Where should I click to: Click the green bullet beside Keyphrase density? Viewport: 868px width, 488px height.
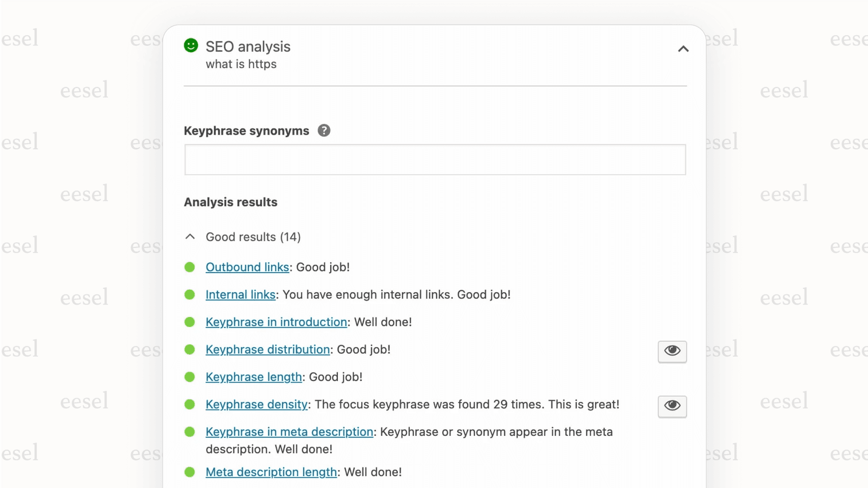190,404
